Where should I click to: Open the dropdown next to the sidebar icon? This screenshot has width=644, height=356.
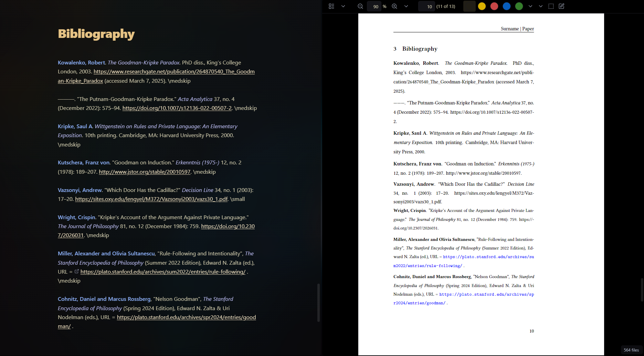point(343,6)
